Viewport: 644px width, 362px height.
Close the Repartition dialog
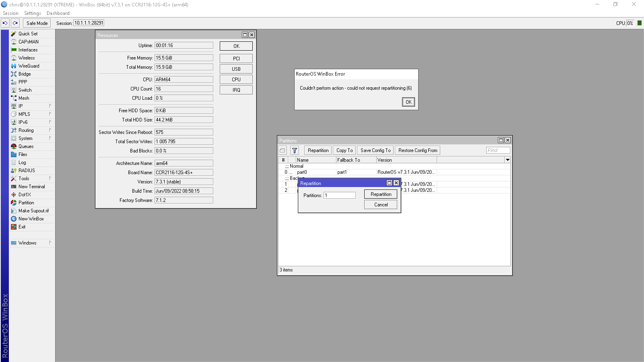point(396,183)
